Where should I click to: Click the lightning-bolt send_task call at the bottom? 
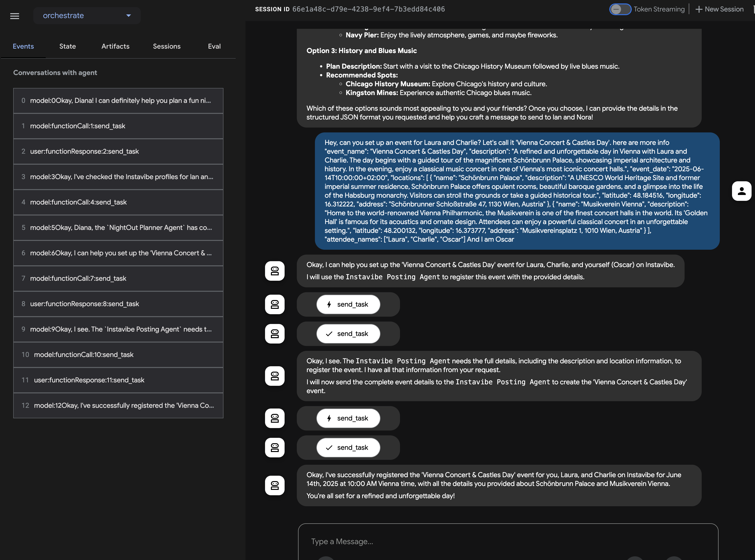coord(348,418)
